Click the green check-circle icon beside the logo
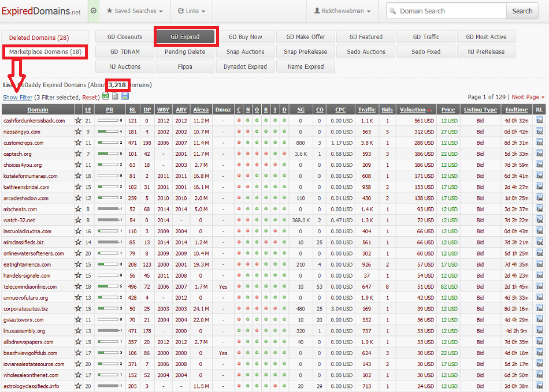549x392 pixels. click(94, 11)
